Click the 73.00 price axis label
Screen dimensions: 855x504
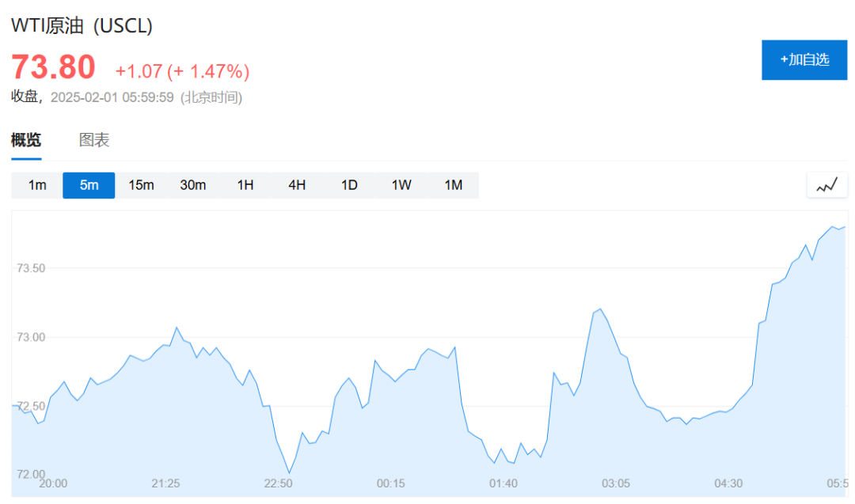(x=31, y=337)
